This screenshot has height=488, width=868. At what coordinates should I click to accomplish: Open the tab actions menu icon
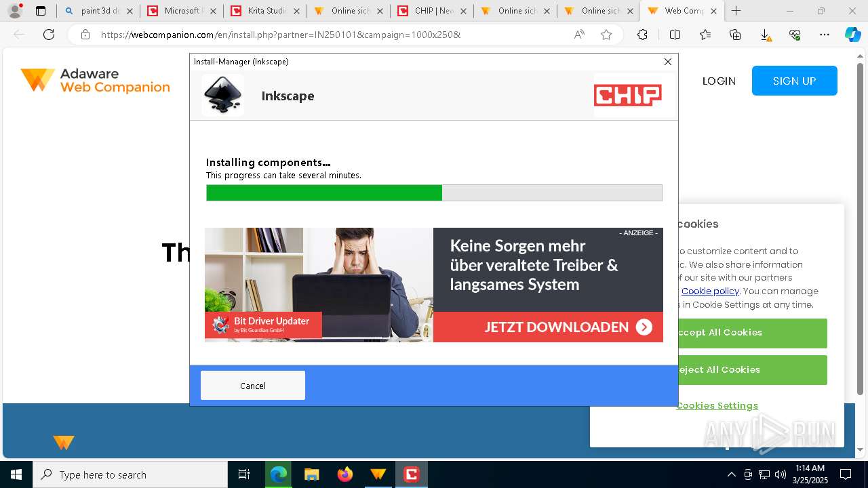41,11
